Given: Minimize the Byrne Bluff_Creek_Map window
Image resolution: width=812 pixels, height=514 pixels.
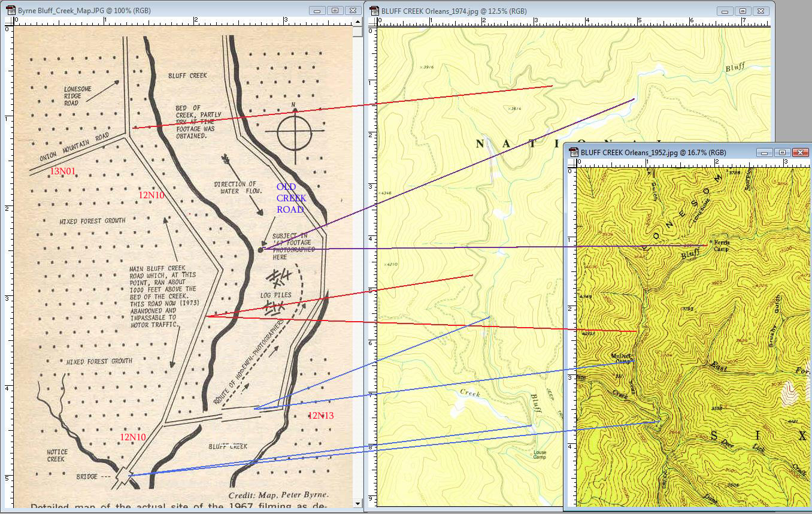Looking at the screenshot, I should [317, 11].
